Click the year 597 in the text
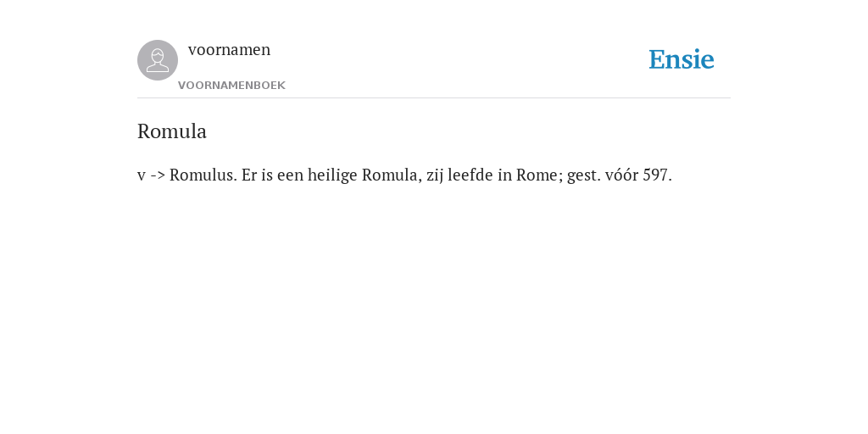This screenshot has width=868, height=434. tap(657, 175)
